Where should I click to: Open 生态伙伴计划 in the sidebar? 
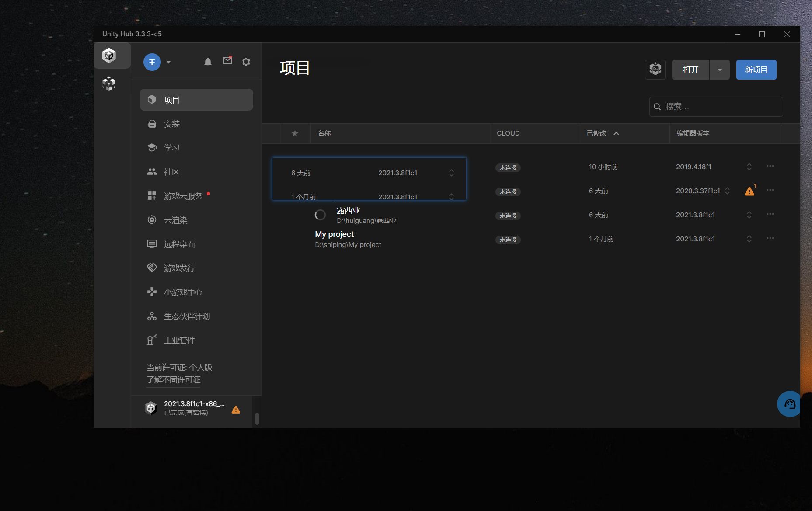(196, 316)
